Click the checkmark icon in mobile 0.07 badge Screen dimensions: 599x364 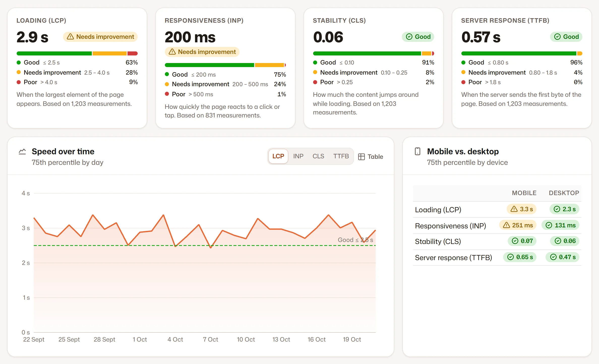pos(515,241)
